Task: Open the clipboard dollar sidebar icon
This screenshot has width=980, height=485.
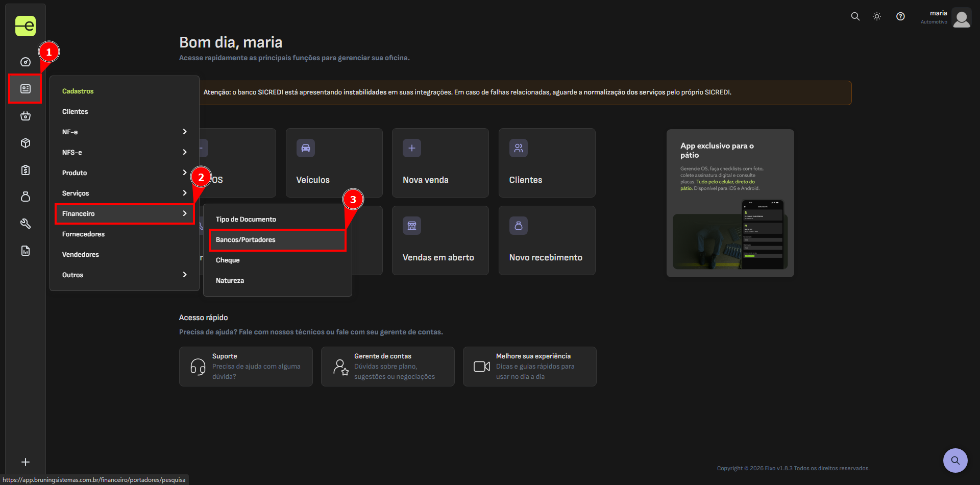Action: click(26, 170)
